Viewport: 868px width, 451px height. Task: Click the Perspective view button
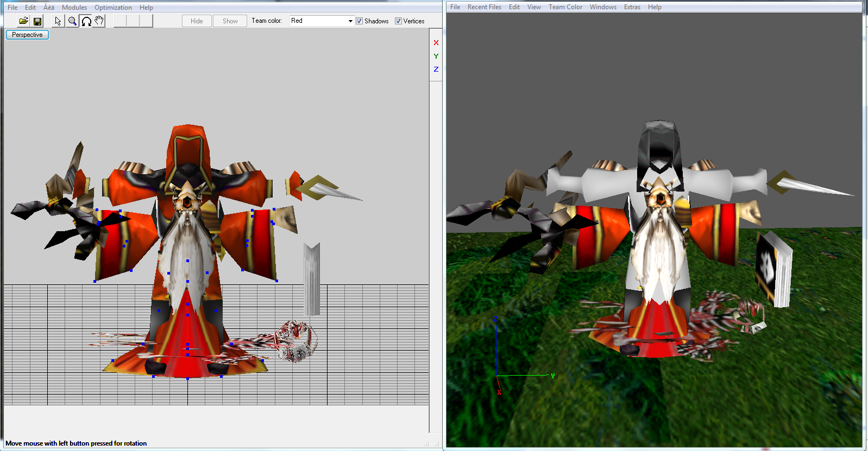[27, 35]
